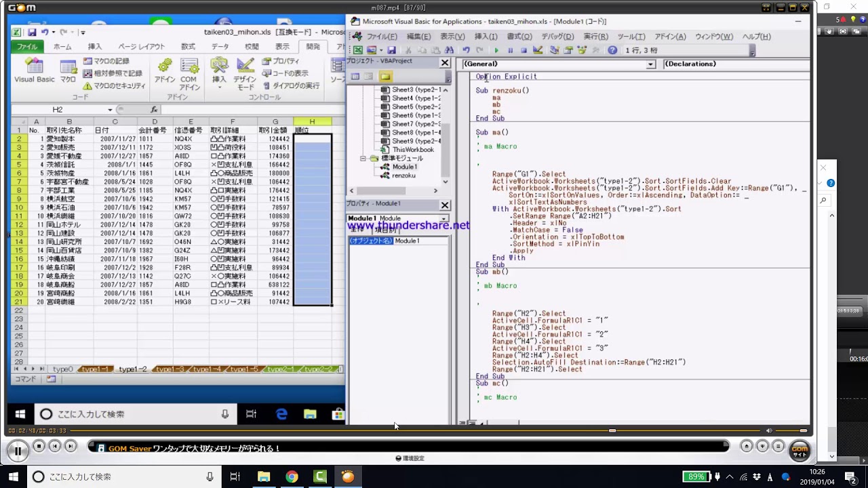
Task: Click the マクロのセキュリティ warning icon
Action: pyautogui.click(x=87, y=86)
